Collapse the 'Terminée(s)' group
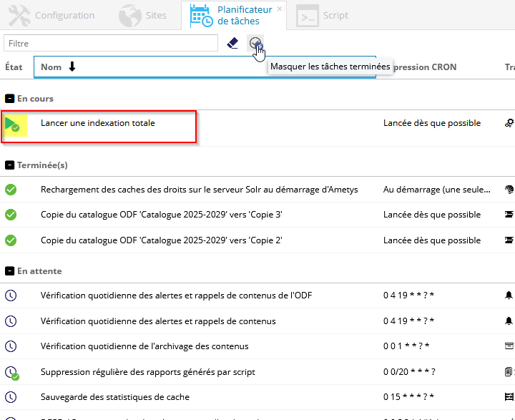This screenshot has width=515, height=420. 9,165
